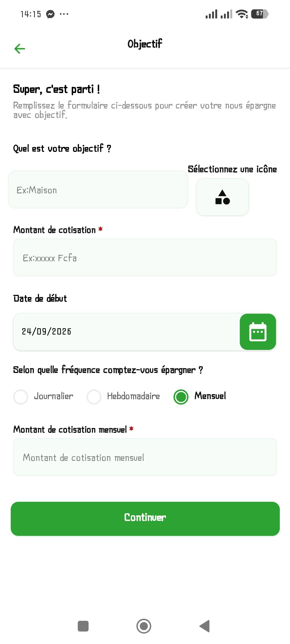Focus the Ex:Maison objective field
The height and width of the screenshot is (644, 290).
click(98, 190)
